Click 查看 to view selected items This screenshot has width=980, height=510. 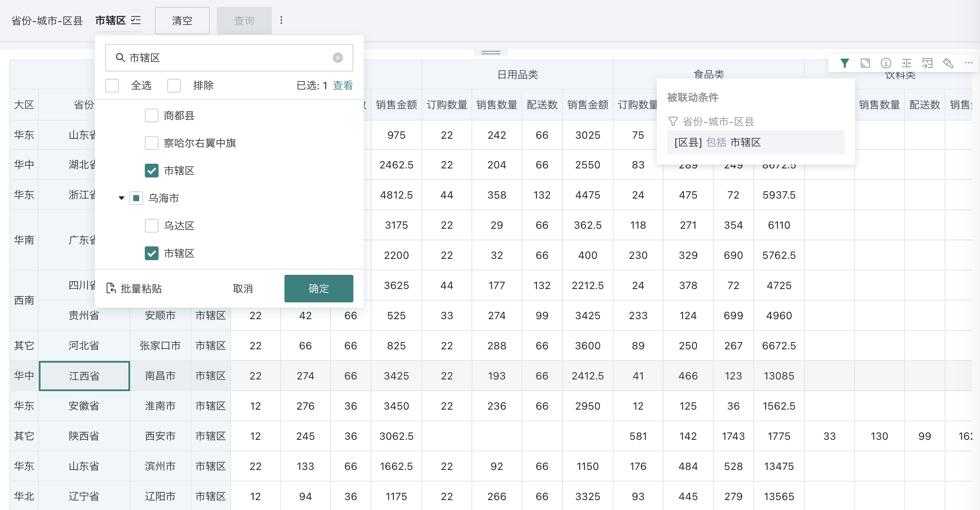point(343,85)
